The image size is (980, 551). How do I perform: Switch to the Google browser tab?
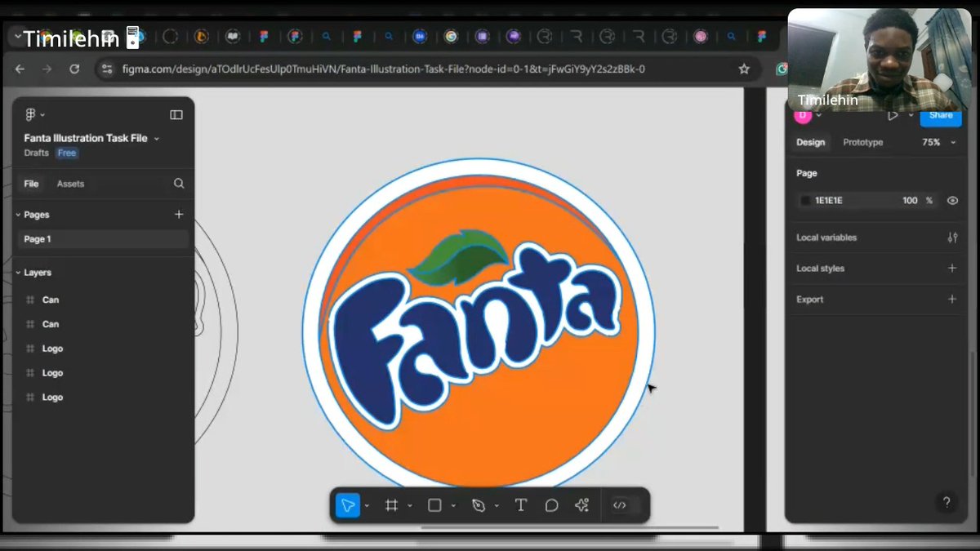(x=451, y=37)
